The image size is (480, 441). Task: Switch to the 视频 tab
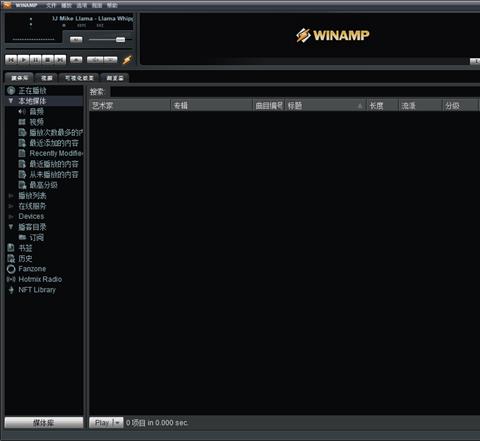point(47,78)
